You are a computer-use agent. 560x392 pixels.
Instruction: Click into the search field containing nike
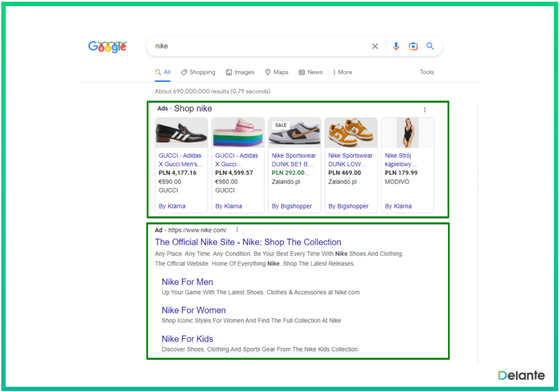(x=257, y=46)
